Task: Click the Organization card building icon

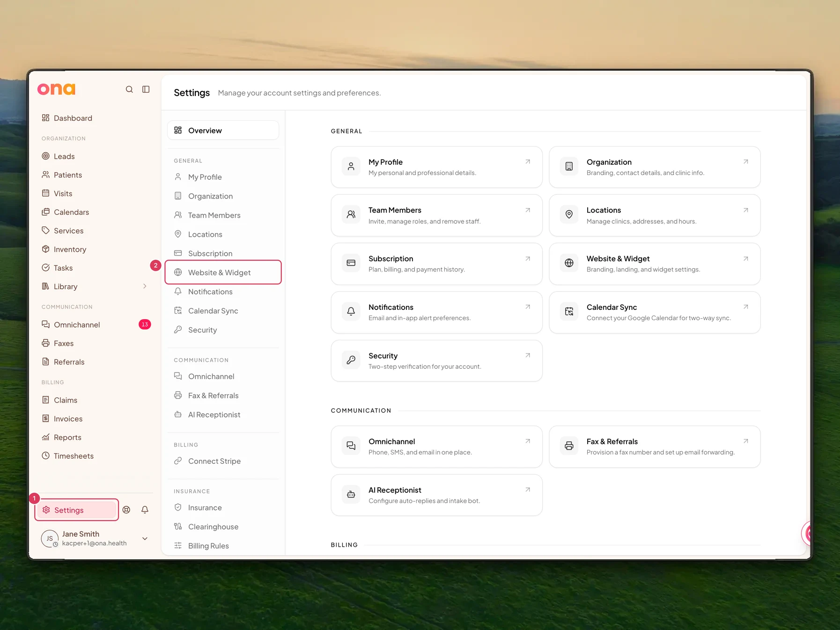Action: pos(569,166)
